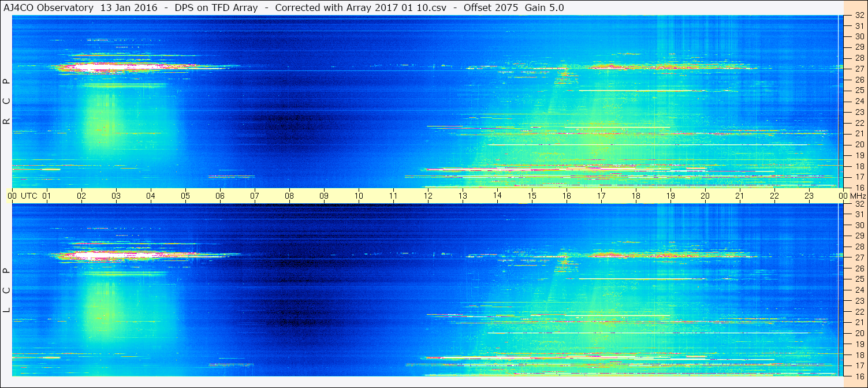Click the Gain 5.0 value in header

click(x=545, y=8)
